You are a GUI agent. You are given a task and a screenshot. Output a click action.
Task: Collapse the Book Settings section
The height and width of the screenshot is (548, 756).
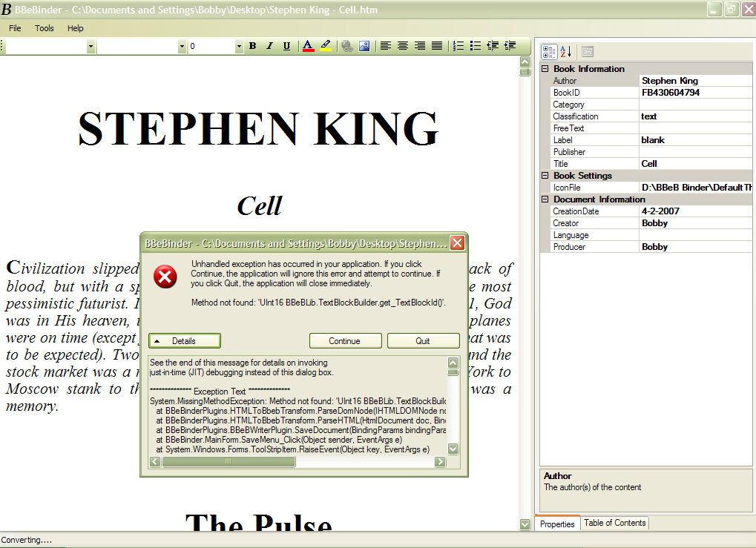pos(545,176)
